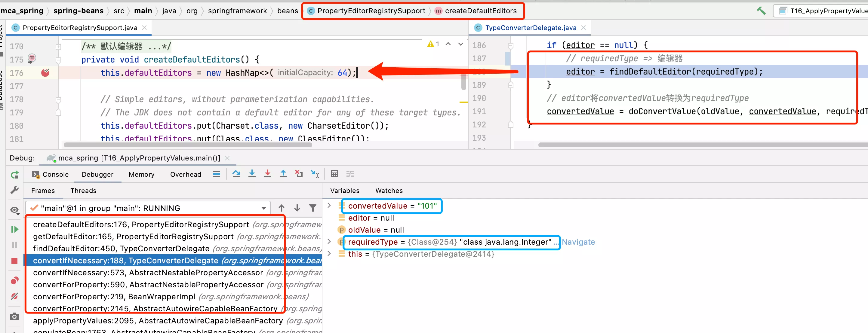868x333 pixels.
Task: Click the Stop debug red square
Action: coord(14,261)
